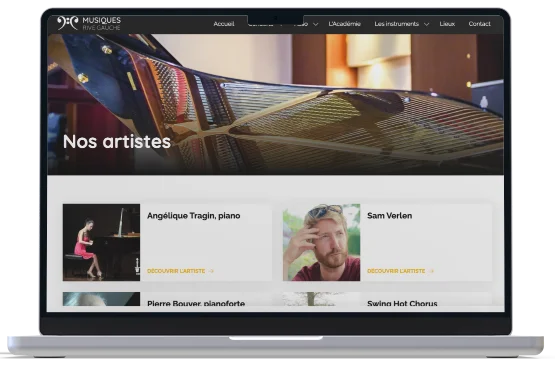Open the Pierre Bouyer, pianoforte title
The height and width of the screenshot is (365, 555).
(196, 303)
